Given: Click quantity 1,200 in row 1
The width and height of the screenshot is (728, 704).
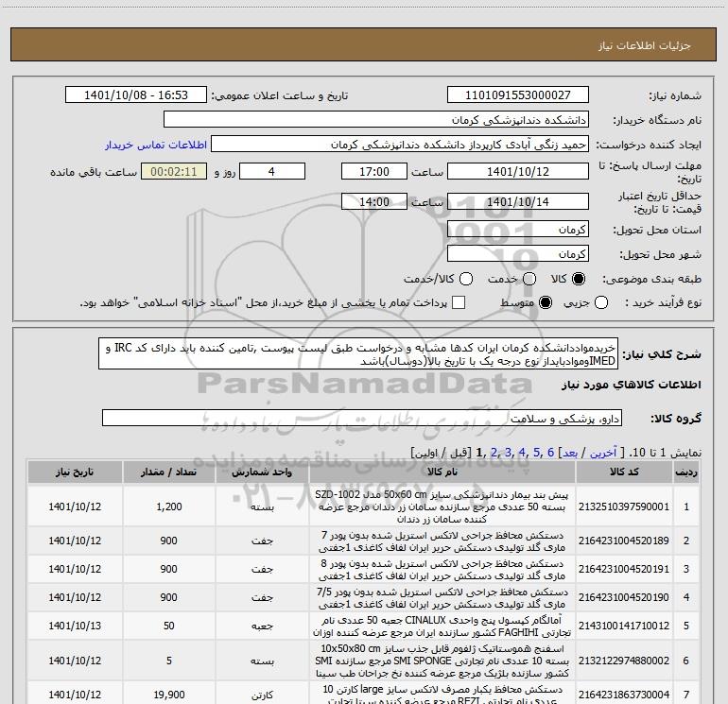Looking at the screenshot, I should [169, 507].
